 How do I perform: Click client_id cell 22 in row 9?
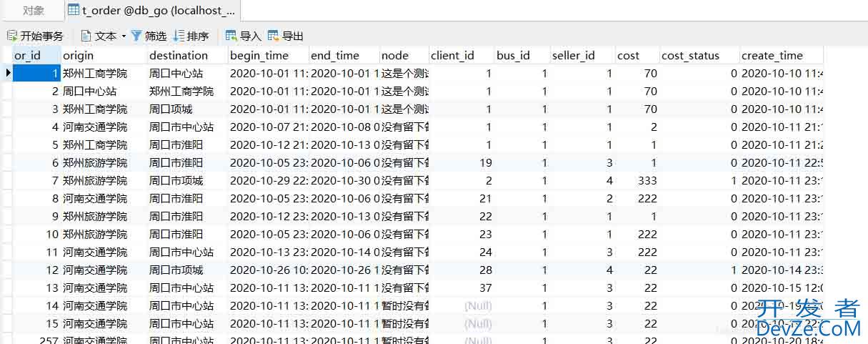point(462,216)
